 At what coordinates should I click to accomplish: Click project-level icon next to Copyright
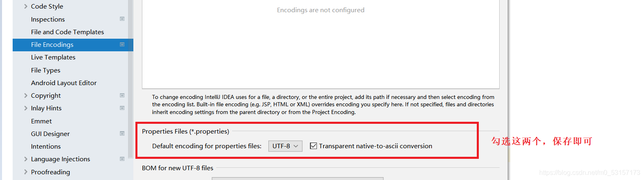pos(122,95)
